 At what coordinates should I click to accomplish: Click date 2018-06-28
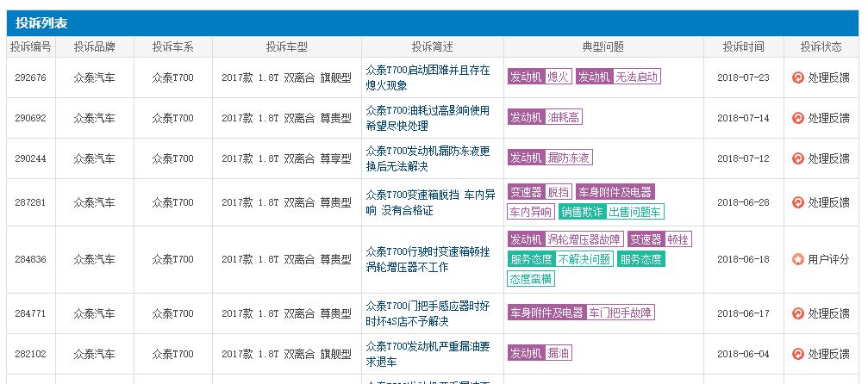744,202
